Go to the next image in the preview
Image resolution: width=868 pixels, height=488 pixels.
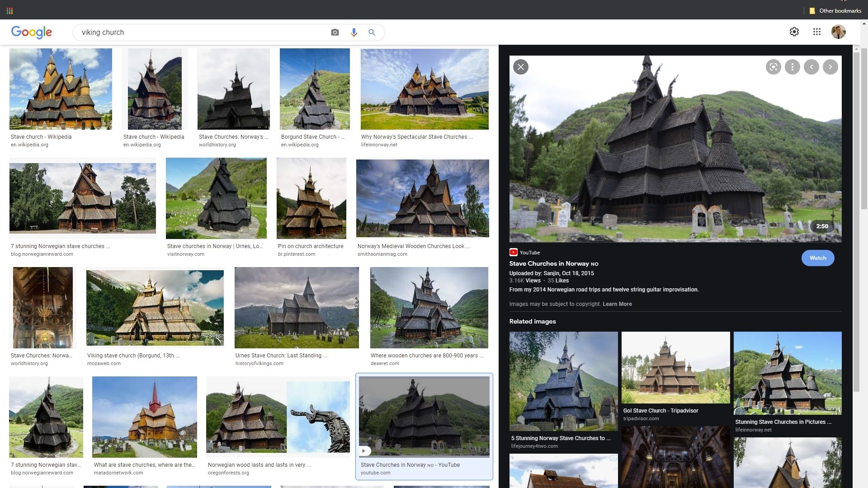coord(830,67)
